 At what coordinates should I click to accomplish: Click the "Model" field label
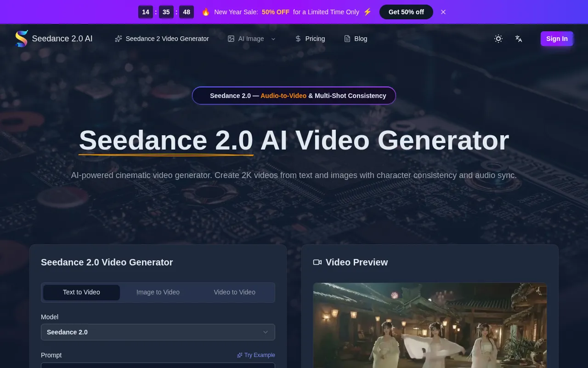point(50,317)
